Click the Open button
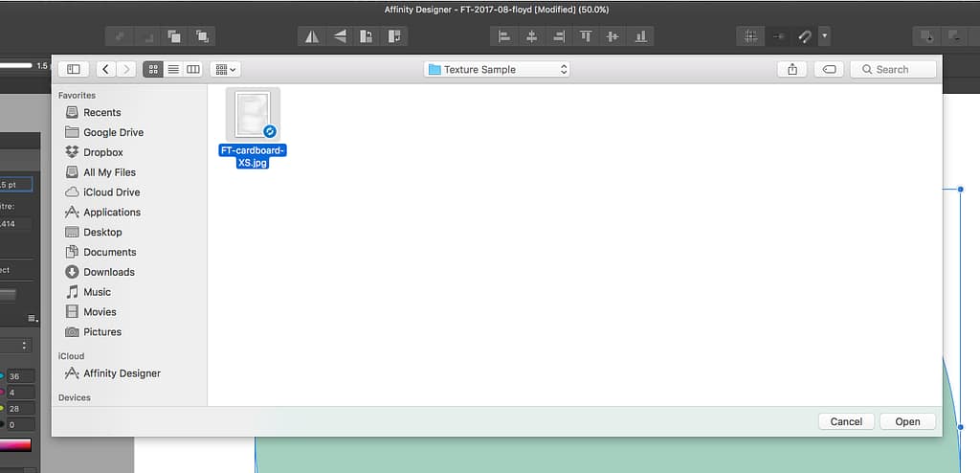980x473 pixels. [907, 421]
